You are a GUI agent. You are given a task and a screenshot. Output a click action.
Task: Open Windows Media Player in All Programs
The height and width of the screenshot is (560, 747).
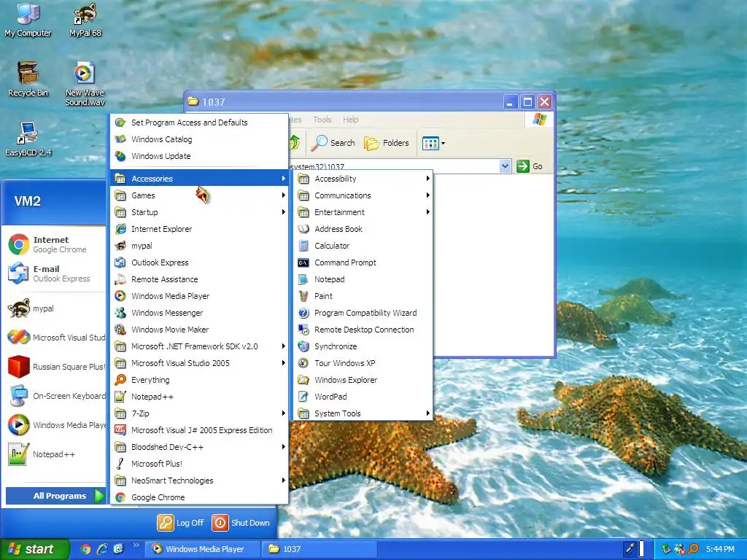pos(199,296)
